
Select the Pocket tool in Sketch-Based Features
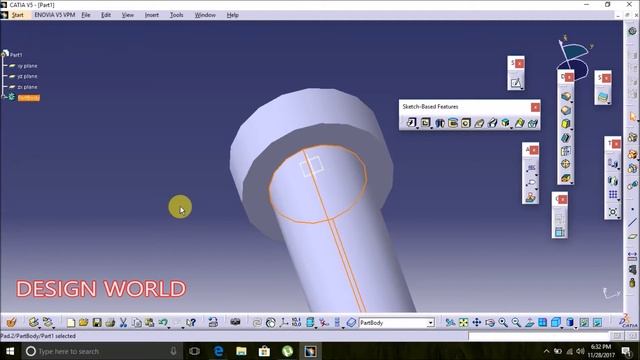pos(425,122)
